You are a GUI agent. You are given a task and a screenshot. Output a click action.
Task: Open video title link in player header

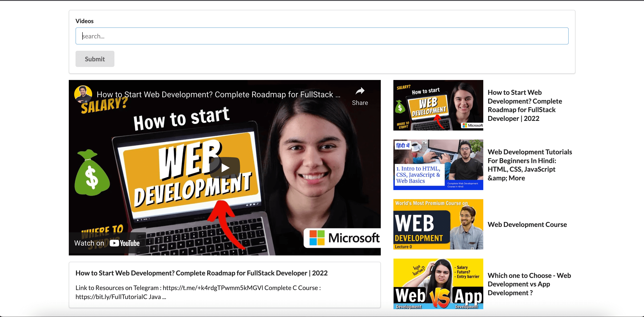pos(218,94)
